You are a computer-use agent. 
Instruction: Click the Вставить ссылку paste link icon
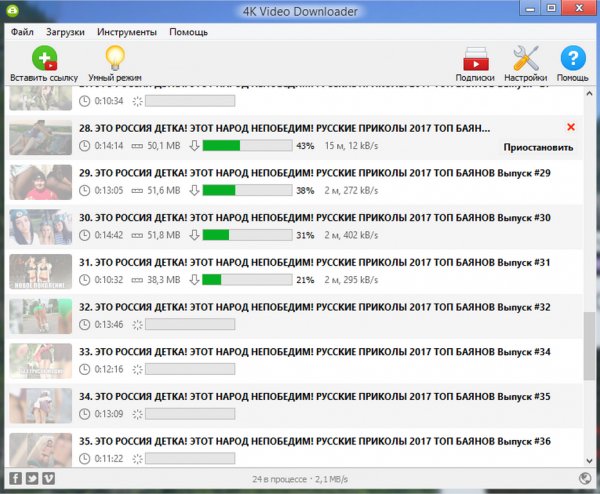point(44,58)
